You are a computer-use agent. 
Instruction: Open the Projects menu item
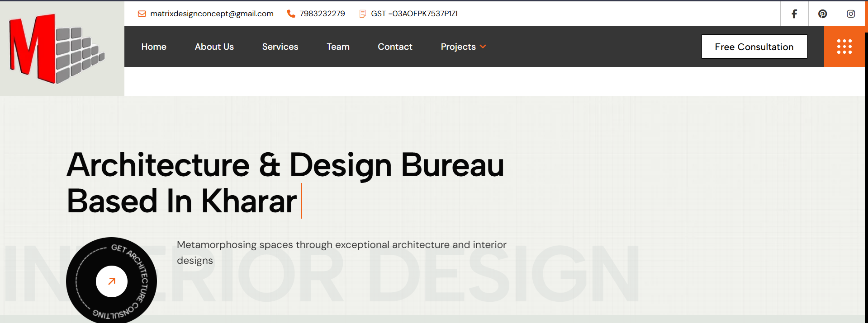[x=458, y=47]
